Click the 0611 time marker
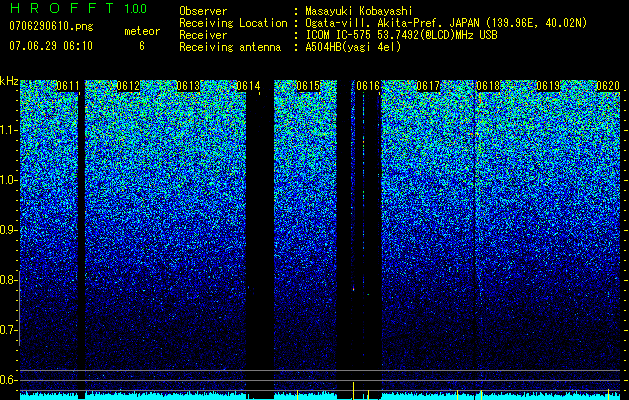The image size is (629, 400). click(68, 86)
